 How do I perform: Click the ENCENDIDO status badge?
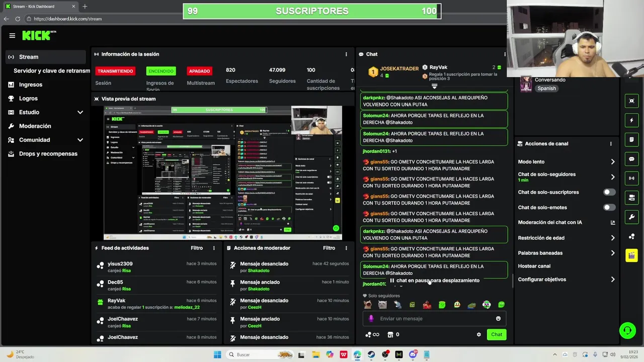coord(160,71)
